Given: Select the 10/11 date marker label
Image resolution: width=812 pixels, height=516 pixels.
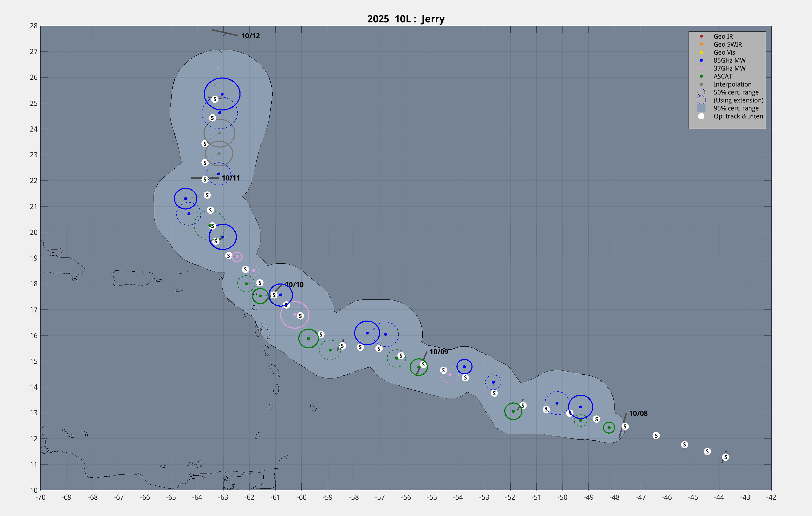Looking at the screenshot, I should [x=231, y=178].
